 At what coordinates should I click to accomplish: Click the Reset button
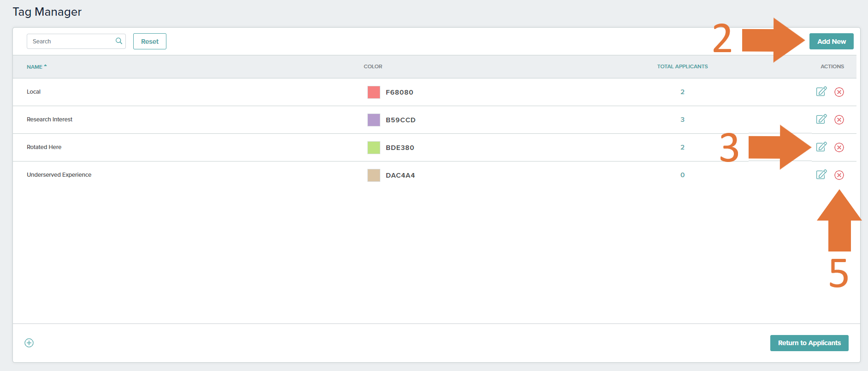coord(150,41)
